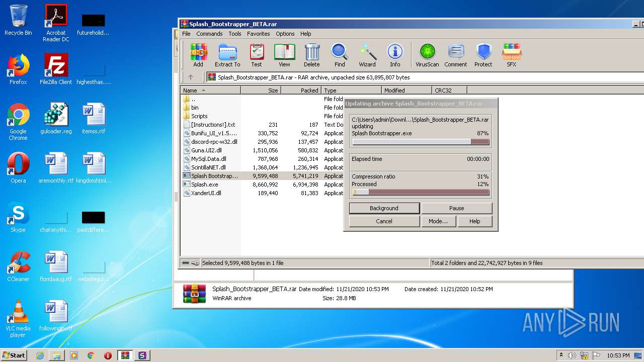This screenshot has width=644, height=362.
Task: Click the archive path address field
Action: [x=425, y=77]
